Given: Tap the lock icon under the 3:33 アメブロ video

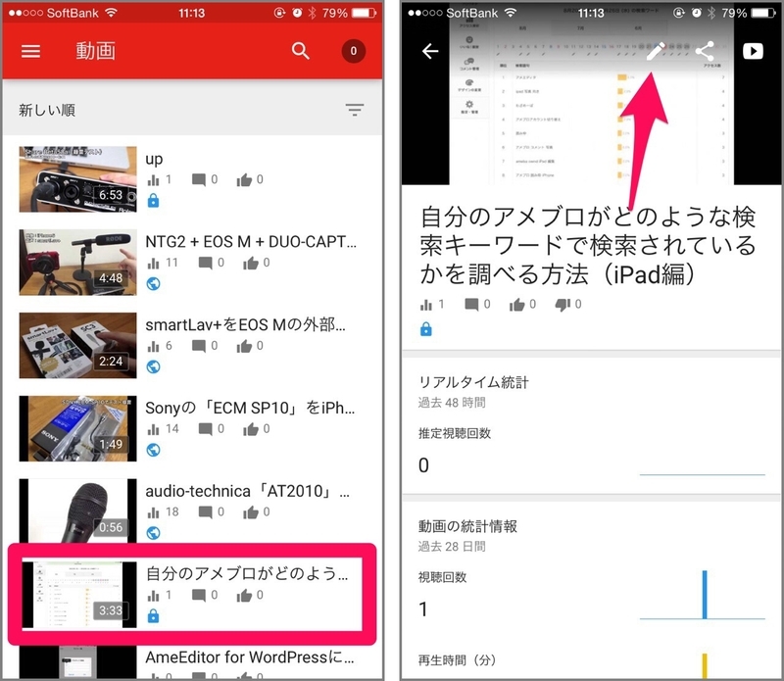Looking at the screenshot, I should coord(154,616).
